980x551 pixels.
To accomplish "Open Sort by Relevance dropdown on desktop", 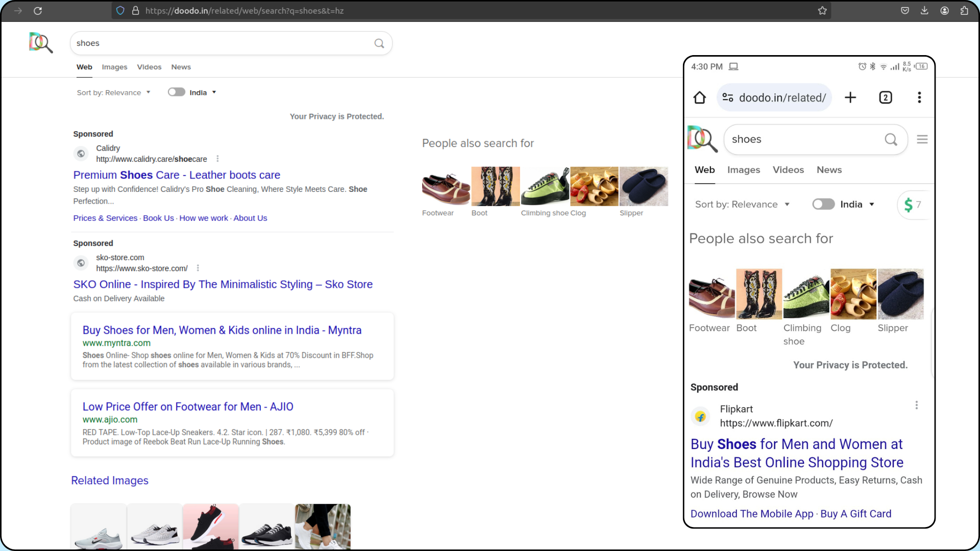I will coord(113,92).
